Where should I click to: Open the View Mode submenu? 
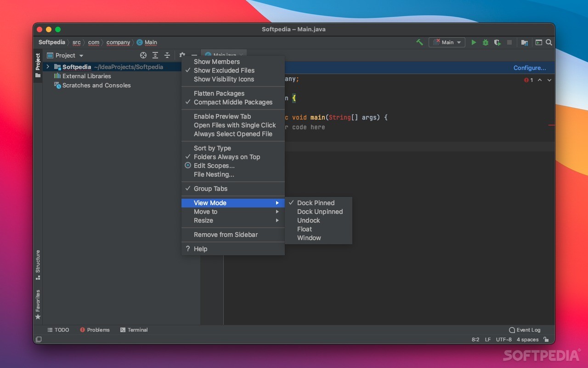click(x=233, y=203)
